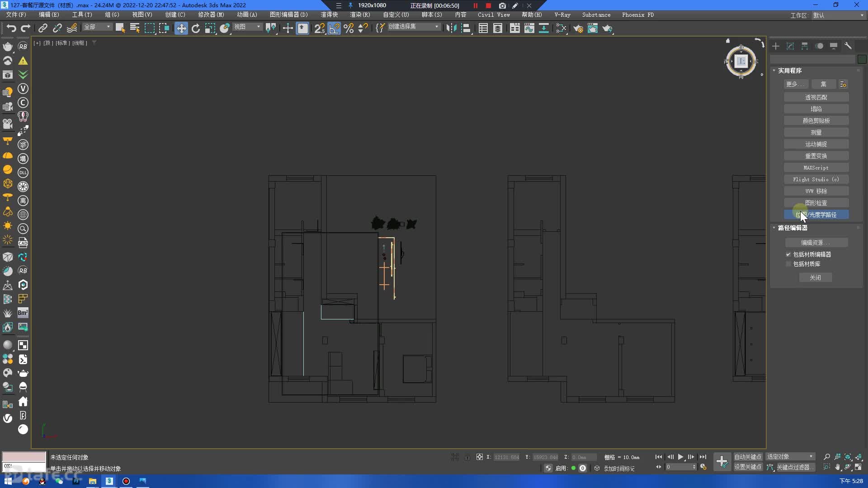Toggle Window/Crossing selection mode

pos(164,28)
